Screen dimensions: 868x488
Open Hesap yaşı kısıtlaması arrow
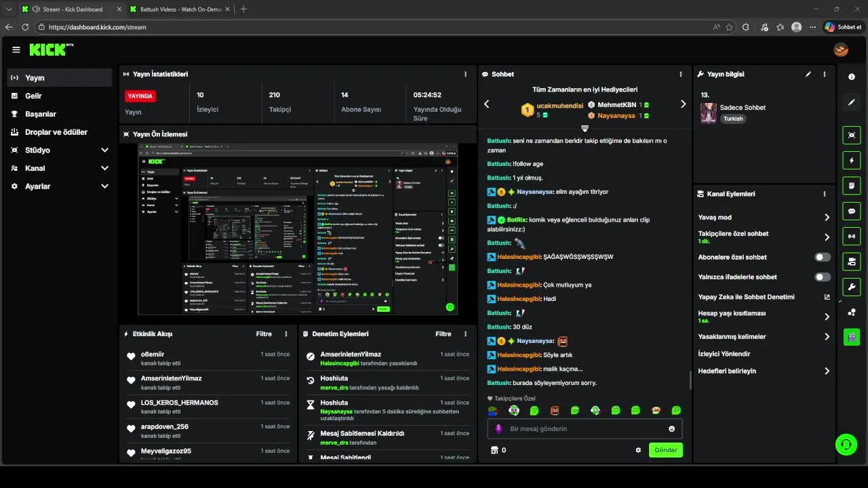(x=827, y=317)
